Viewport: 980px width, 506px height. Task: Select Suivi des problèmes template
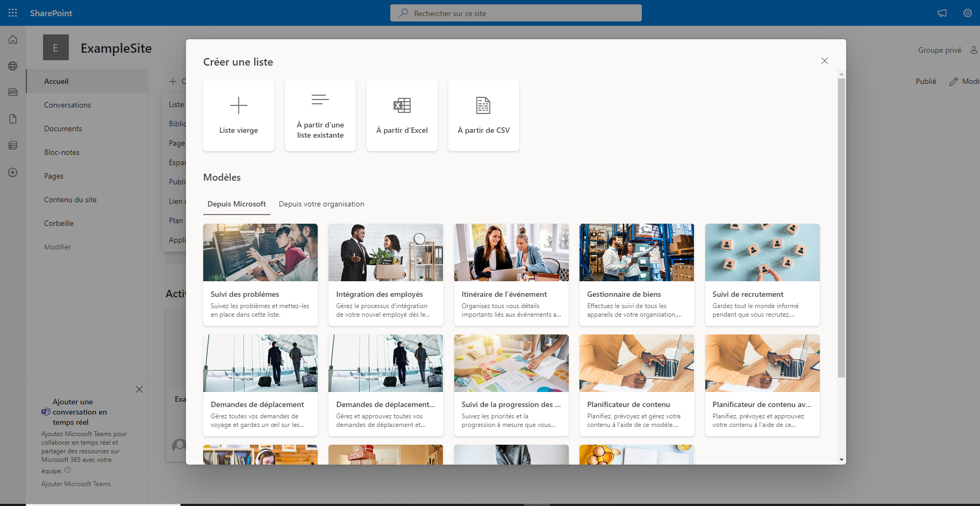pyautogui.click(x=260, y=274)
